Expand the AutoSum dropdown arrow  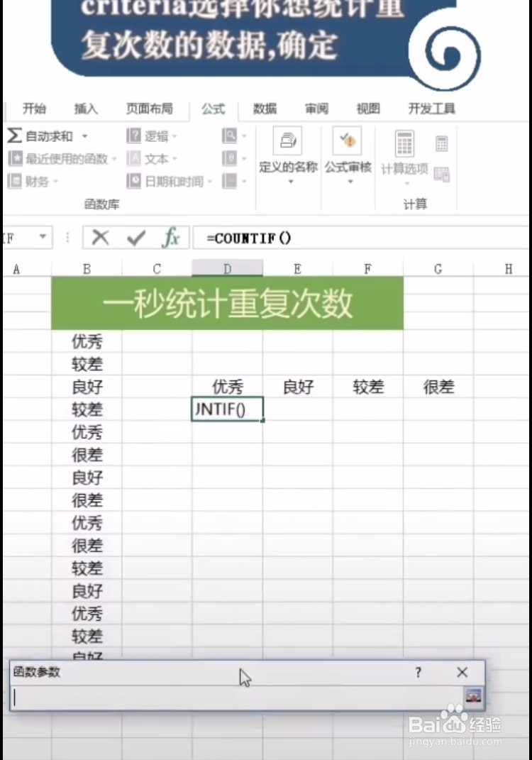(x=85, y=136)
